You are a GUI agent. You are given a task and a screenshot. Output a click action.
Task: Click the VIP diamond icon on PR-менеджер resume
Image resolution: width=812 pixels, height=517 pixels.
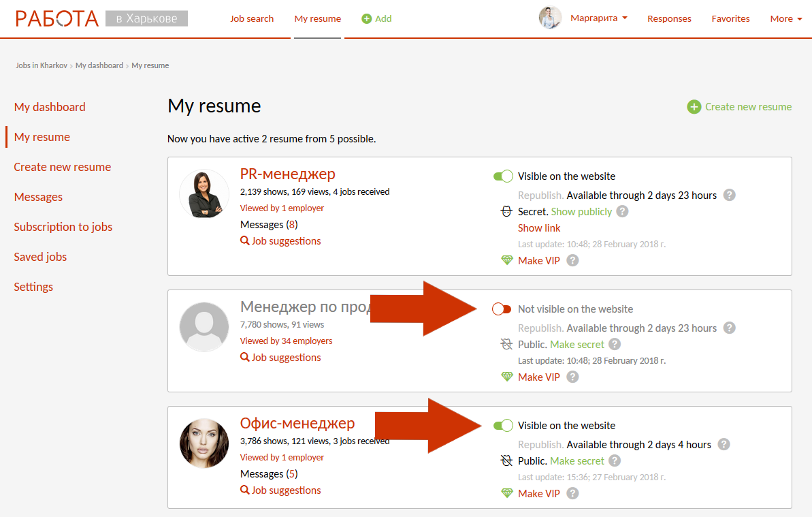coord(506,260)
